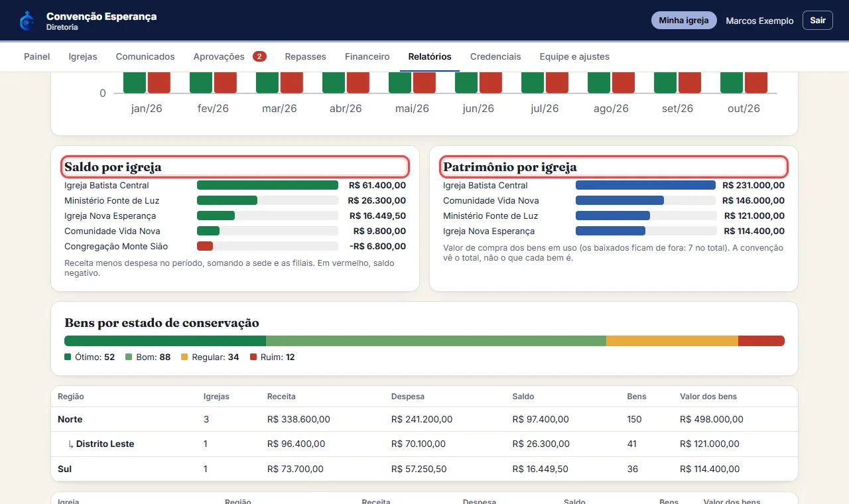The image size is (849, 504).
Task: Click the Ruim red legend swatch
Action: [253, 357]
